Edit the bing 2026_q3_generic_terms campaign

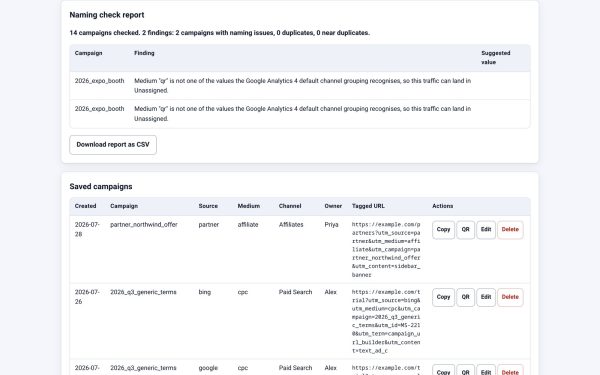click(486, 297)
